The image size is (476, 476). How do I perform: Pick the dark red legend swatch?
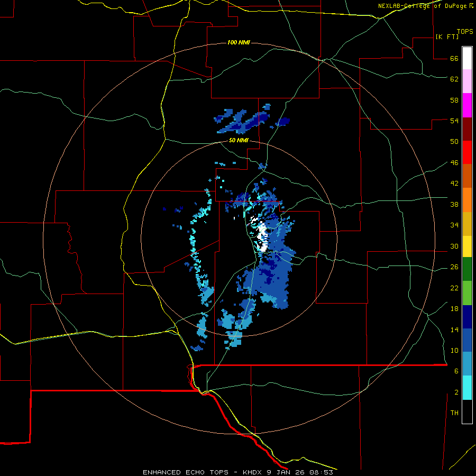pyautogui.click(x=467, y=129)
